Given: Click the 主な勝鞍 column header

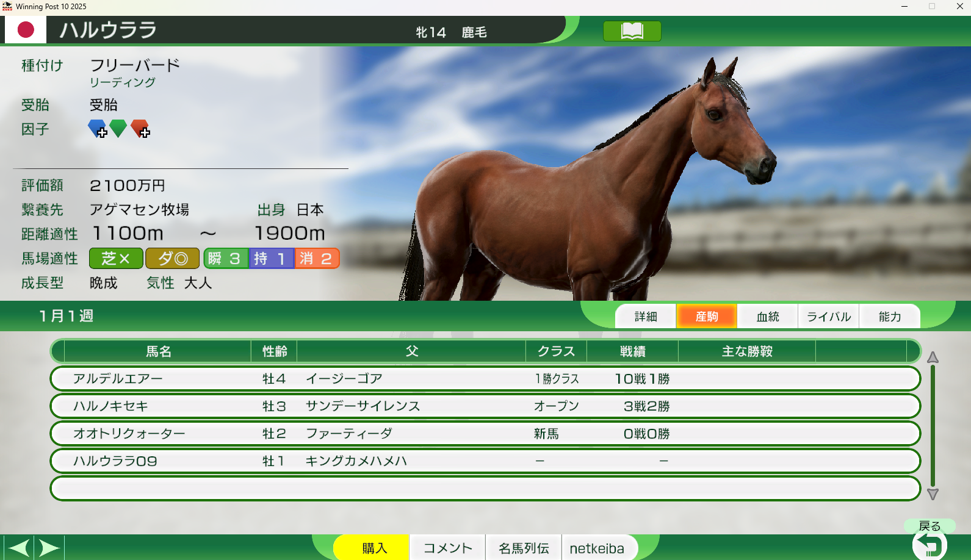Looking at the screenshot, I should 747,351.
